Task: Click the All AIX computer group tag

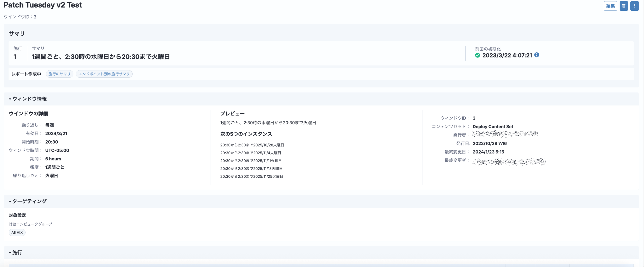Action: point(17,232)
